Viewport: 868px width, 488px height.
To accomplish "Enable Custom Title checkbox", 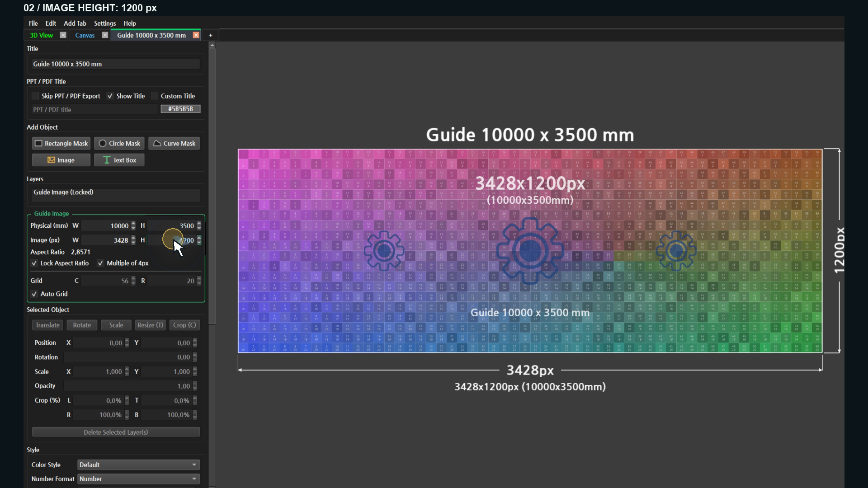I will click(x=155, y=96).
